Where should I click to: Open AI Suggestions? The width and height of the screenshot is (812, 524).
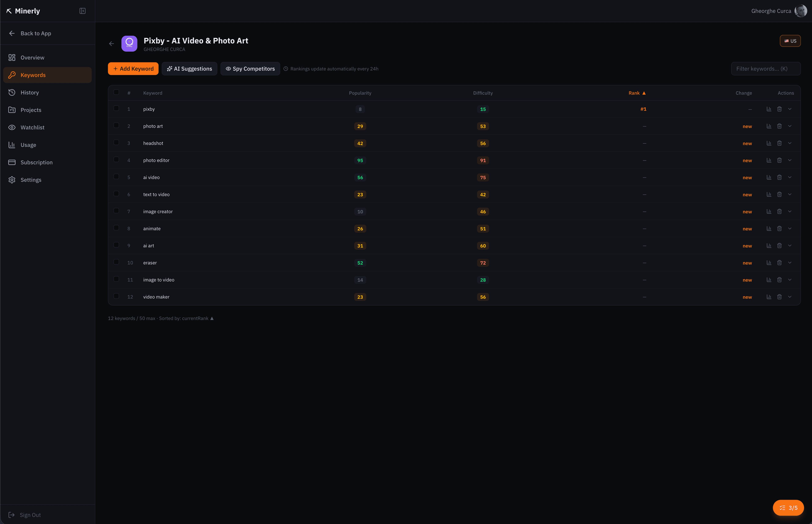click(189, 69)
